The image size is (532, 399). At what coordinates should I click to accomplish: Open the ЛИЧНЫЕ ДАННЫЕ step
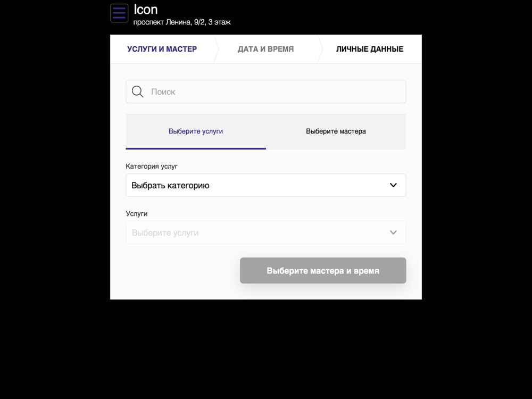pyautogui.click(x=370, y=49)
